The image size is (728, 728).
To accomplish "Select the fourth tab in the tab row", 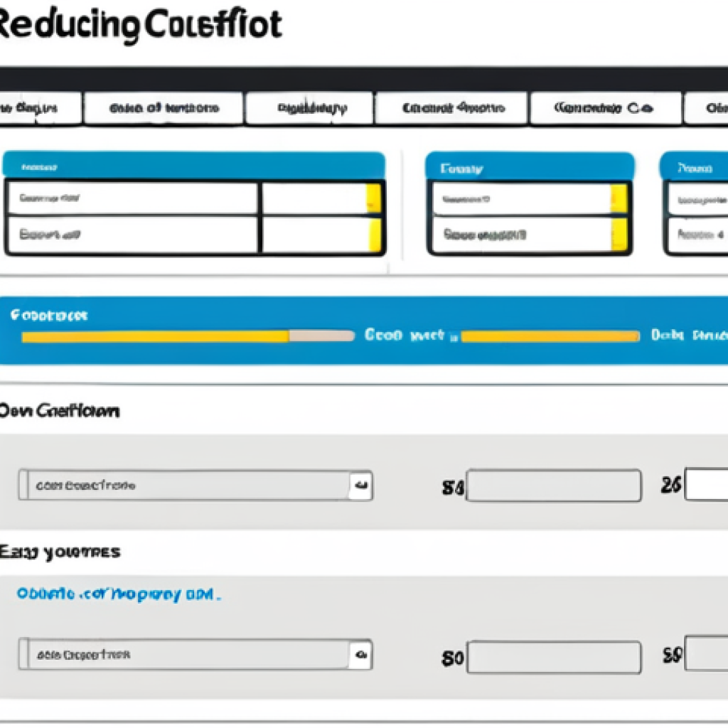I will (451, 108).
